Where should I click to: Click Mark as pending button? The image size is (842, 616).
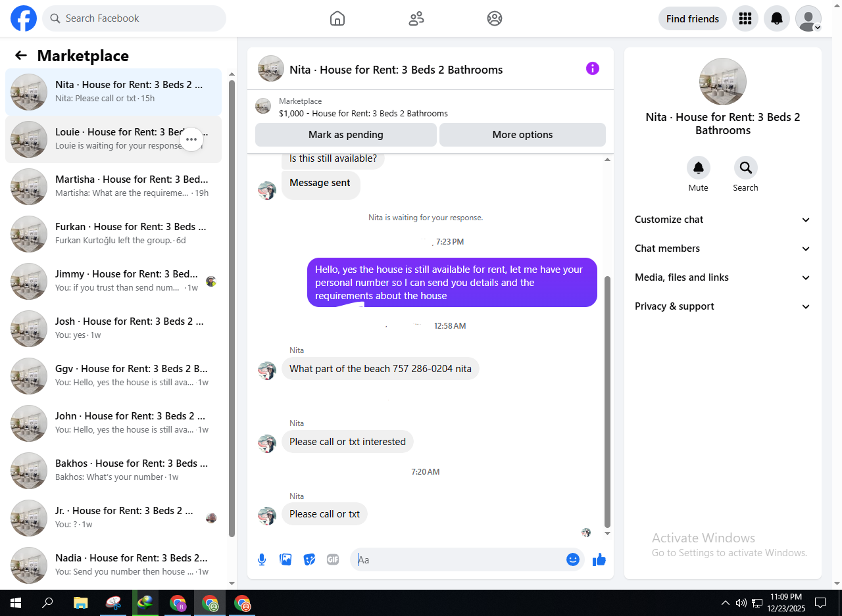click(x=346, y=135)
